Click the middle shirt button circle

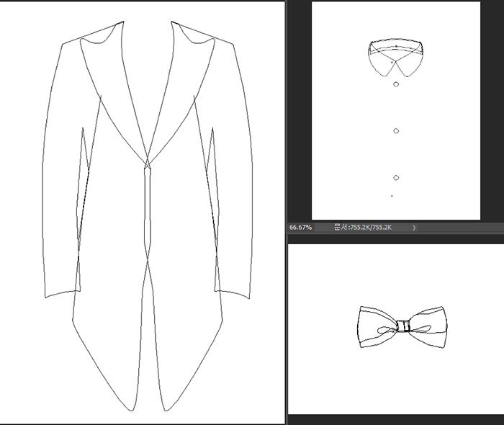click(396, 131)
